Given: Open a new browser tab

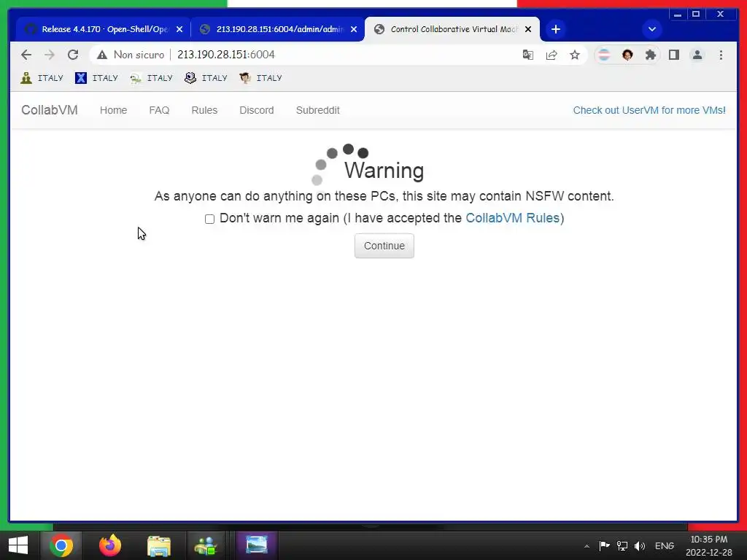Looking at the screenshot, I should pos(555,29).
